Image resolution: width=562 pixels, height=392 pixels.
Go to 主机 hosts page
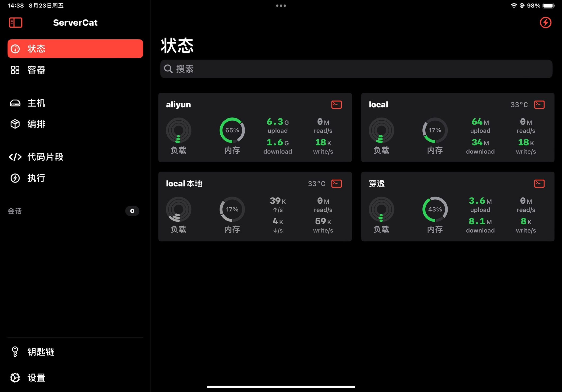pos(36,103)
